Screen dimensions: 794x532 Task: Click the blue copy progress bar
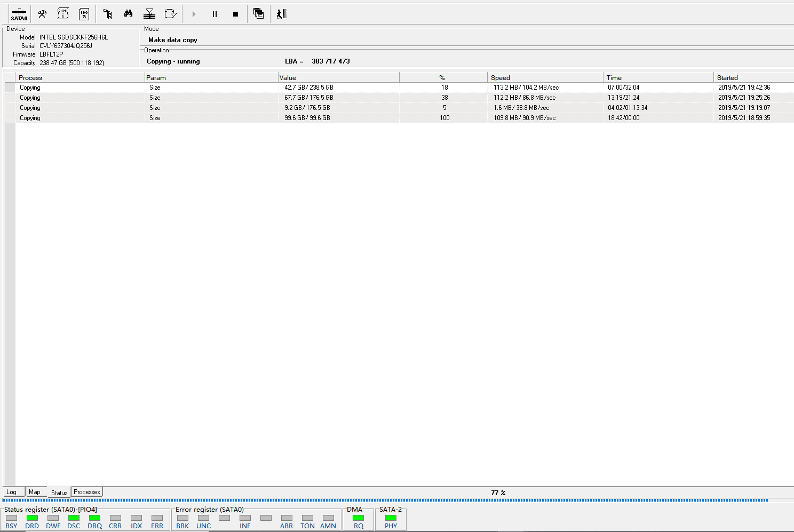(384, 501)
